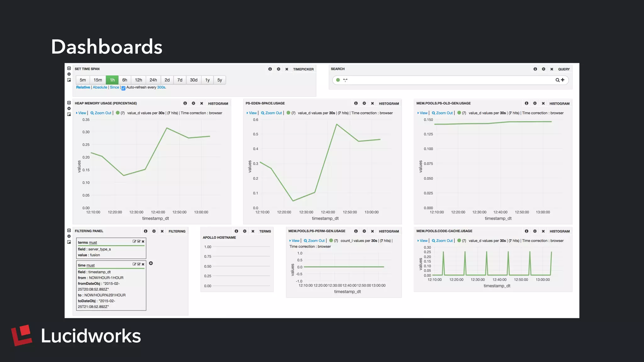644x362 pixels.
Task: Open info for the Set Time Span panel
Action: [x=270, y=69]
